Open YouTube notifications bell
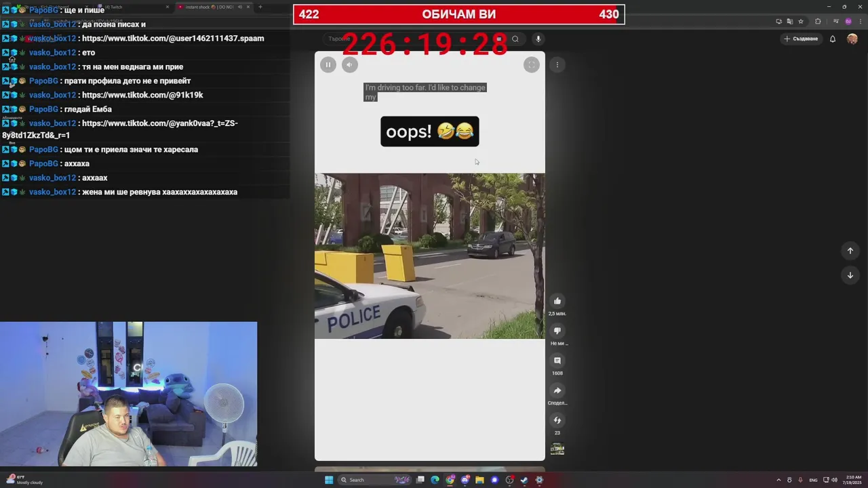Screen dimensions: 868x488 (833, 39)
